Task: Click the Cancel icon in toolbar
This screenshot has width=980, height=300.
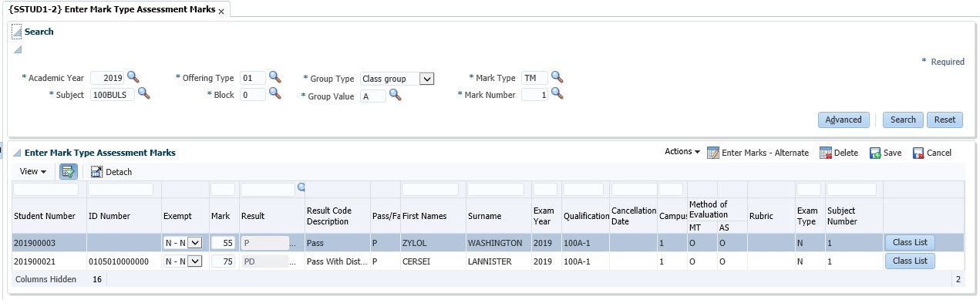Action: click(x=918, y=153)
